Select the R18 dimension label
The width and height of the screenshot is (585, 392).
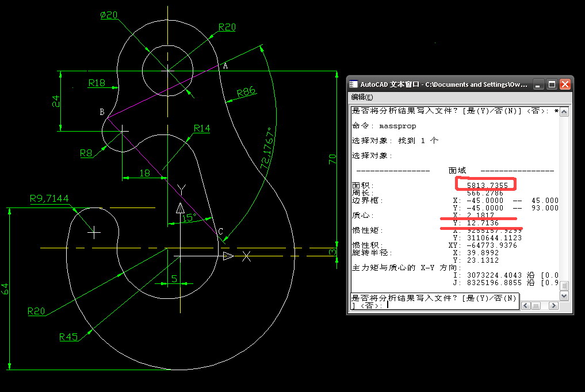(97, 83)
